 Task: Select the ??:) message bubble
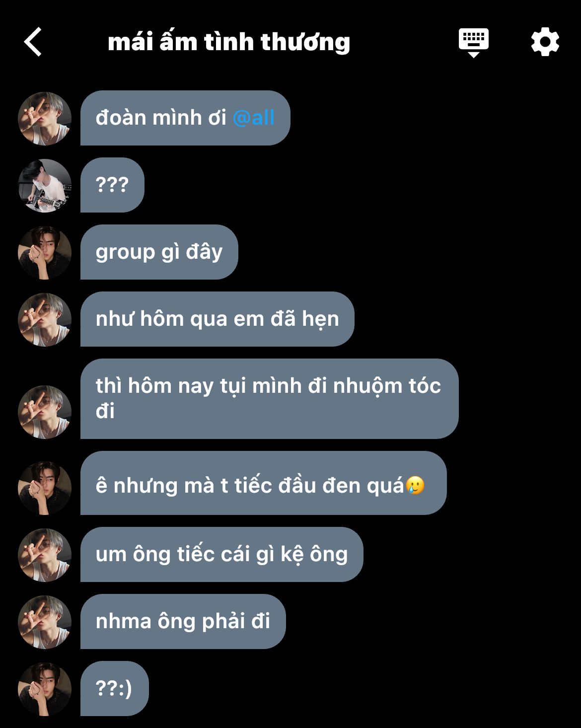click(x=114, y=688)
